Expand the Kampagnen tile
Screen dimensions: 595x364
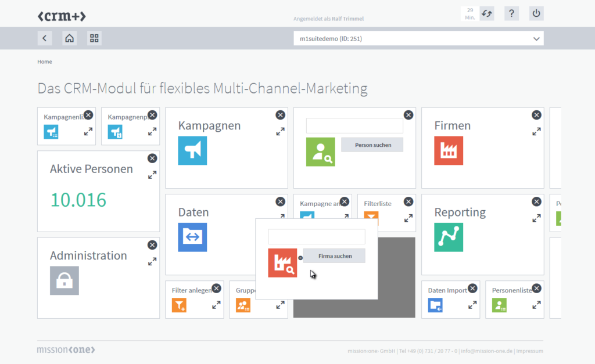[x=280, y=132]
